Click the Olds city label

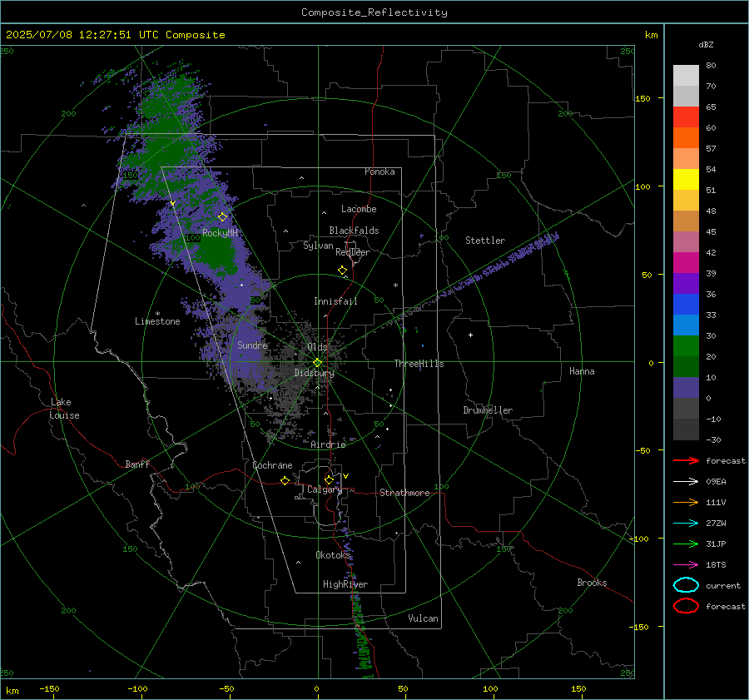[x=318, y=347]
